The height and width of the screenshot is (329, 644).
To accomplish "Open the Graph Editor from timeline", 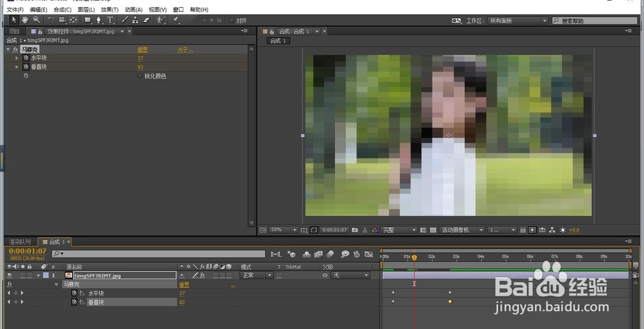I will (368, 255).
